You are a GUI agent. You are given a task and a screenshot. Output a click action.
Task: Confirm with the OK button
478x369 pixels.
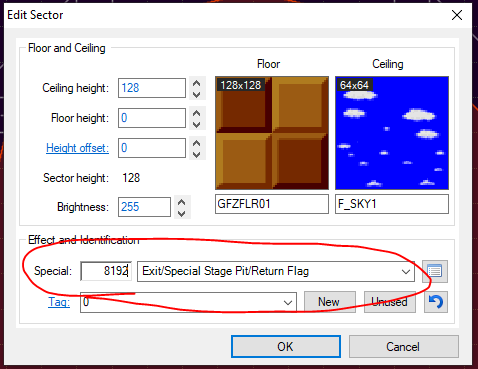(x=286, y=346)
